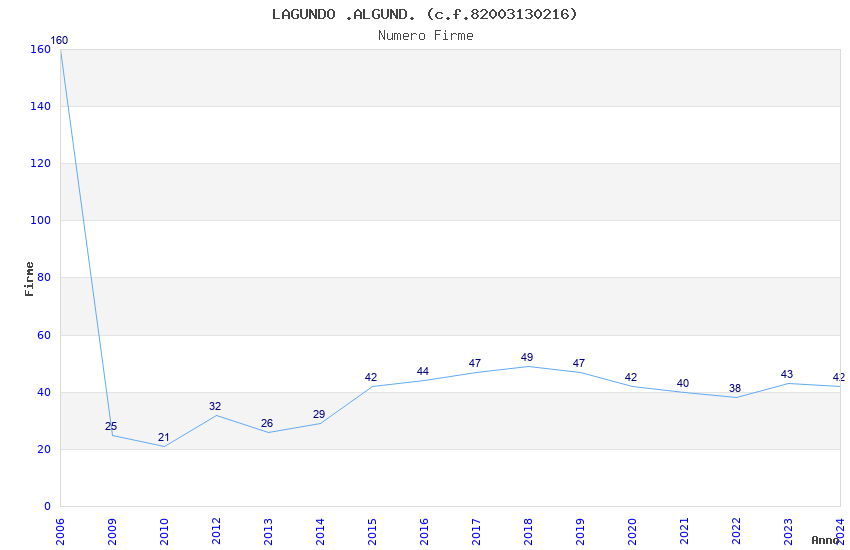
Task: Click the x-axis year 2014
Action: click(x=320, y=531)
